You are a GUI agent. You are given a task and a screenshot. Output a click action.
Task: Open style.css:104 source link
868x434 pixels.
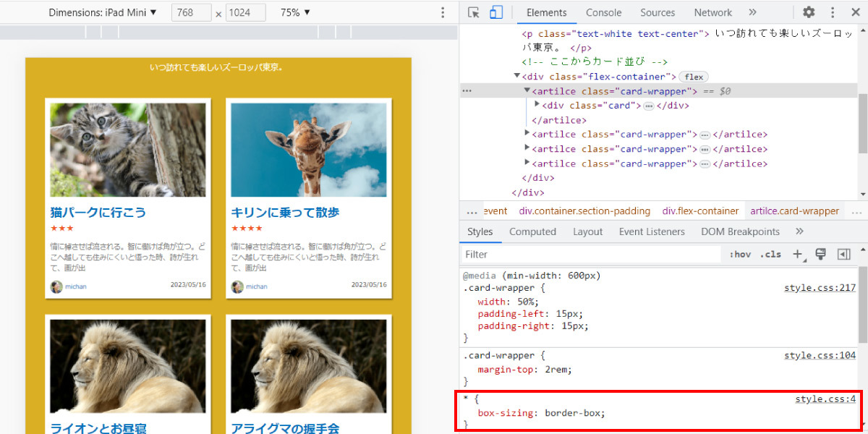click(x=820, y=356)
